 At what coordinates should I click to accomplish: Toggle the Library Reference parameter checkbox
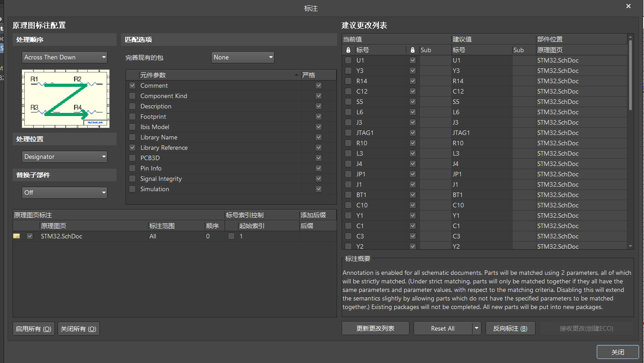[x=132, y=148]
